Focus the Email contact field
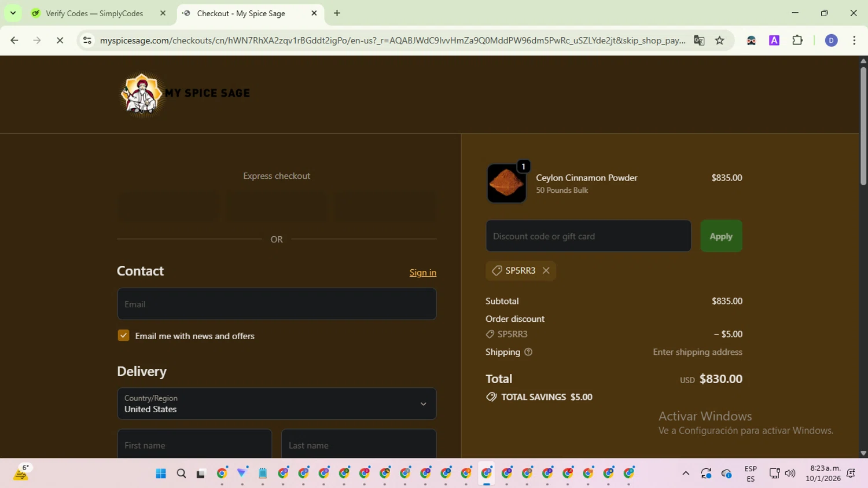 coord(277,304)
